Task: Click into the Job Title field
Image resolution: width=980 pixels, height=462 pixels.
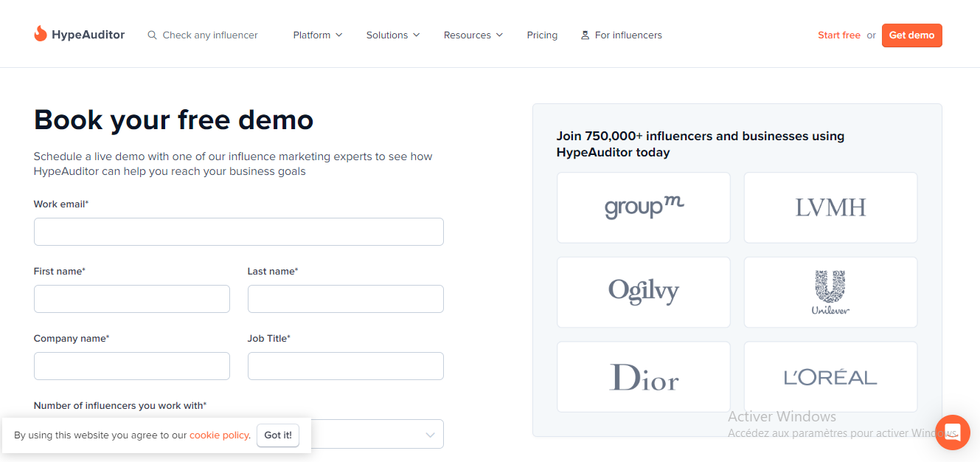Action: 346,366
